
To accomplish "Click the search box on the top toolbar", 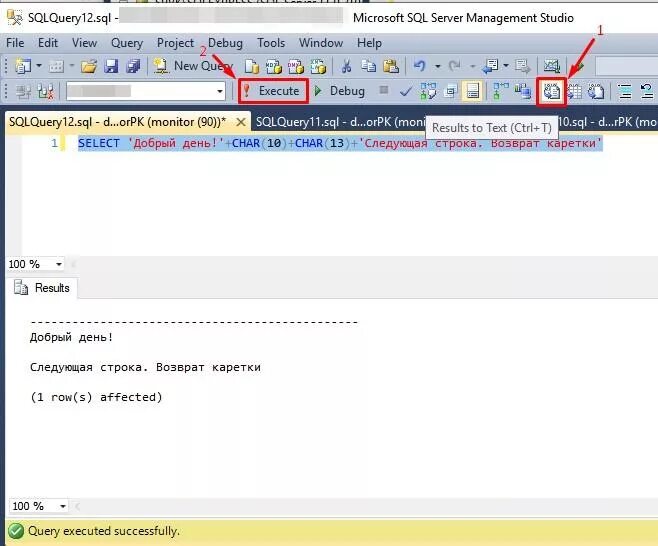I will click(x=626, y=66).
